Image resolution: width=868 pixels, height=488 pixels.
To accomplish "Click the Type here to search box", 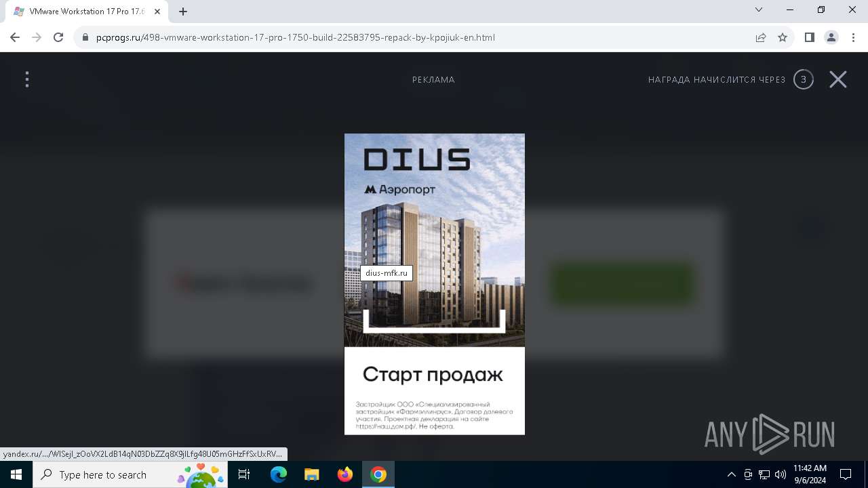I will coord(130,474).
